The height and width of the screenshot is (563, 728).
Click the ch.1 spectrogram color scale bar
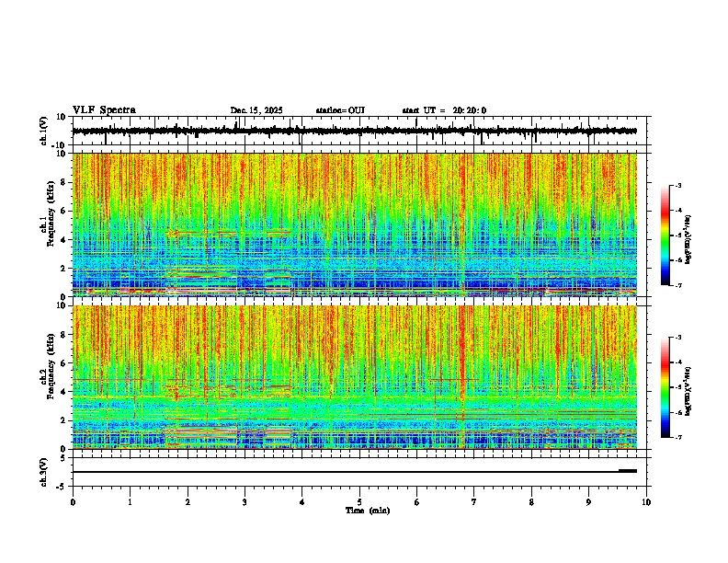(x=665, y=236)
